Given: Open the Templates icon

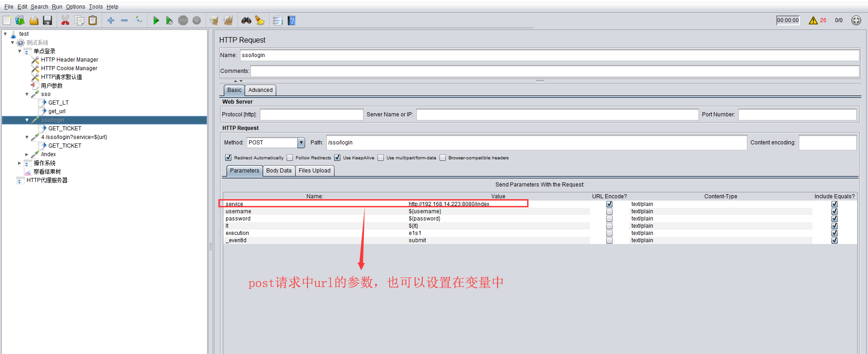Looking at the screenshot, I should [x=20, y=20].
